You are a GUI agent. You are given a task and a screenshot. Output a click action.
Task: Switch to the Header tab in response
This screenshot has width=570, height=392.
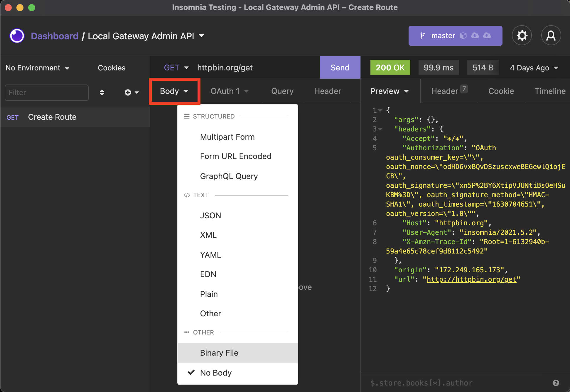click(448, 91)
